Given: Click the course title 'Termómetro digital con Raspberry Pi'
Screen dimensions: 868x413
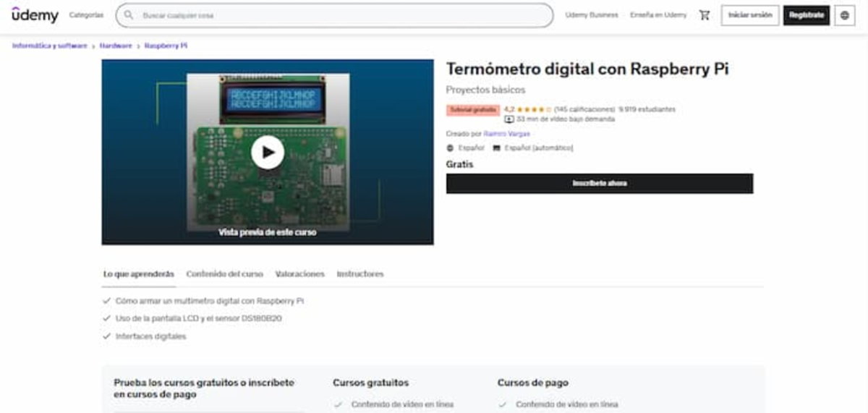Looking at the screenshot, I should [587, 69].
